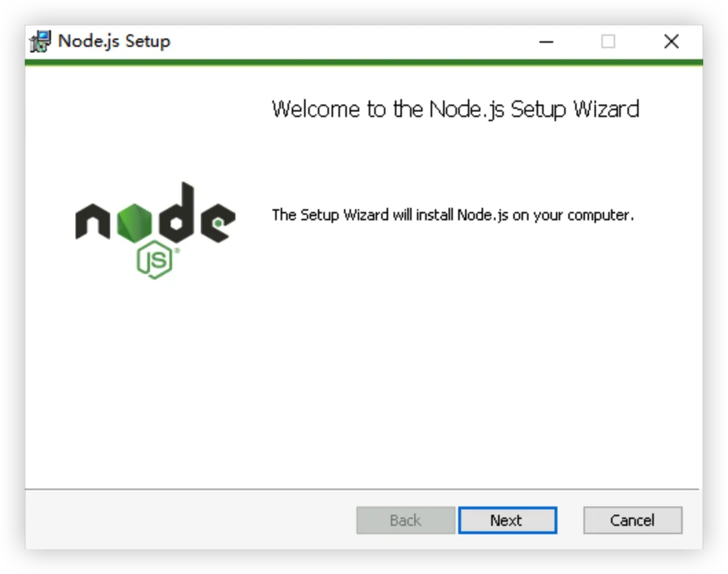Click the empty grey footer area left of Back

(x=191, y=520)
